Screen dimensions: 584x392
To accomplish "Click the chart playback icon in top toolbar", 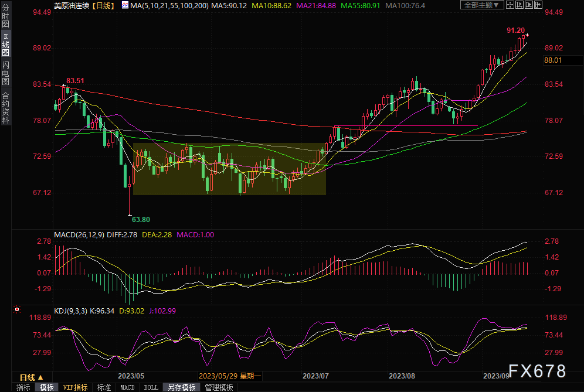I will pos(529,5).
